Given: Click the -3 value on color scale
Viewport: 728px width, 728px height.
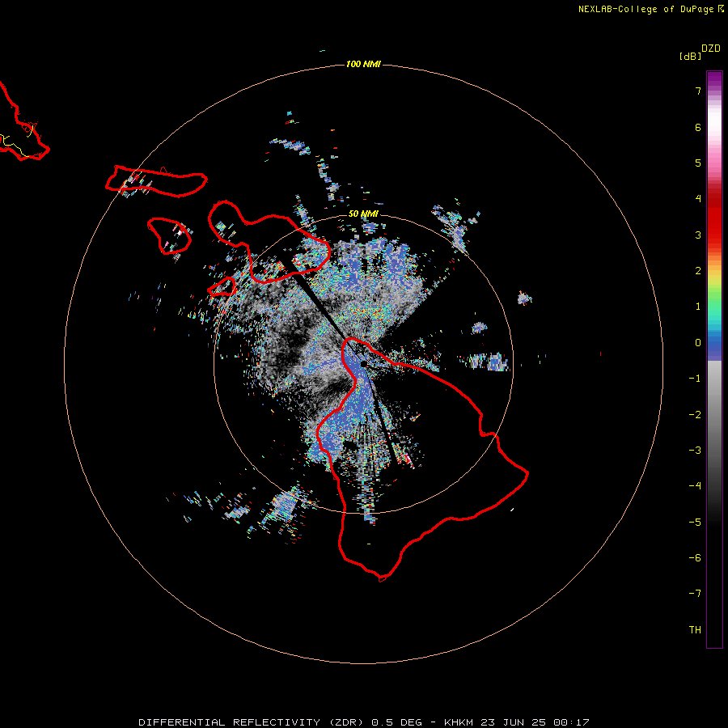Looking at the screenshot, I should click(695, 451).
